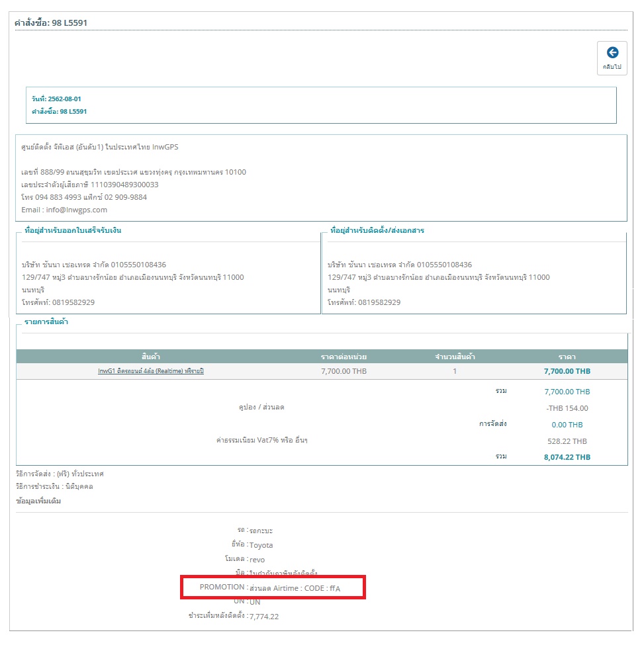
Task: Click the model value revo
Action: click(257, 560)
